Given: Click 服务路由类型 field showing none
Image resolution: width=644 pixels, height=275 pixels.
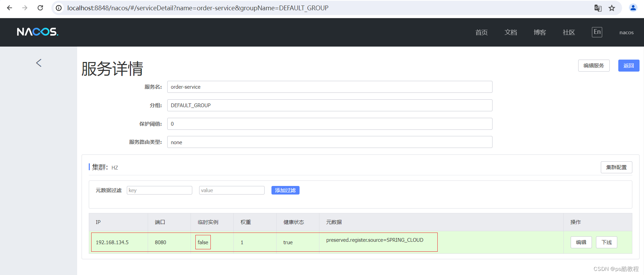Looking at the screenshot, I should point(330,142).
